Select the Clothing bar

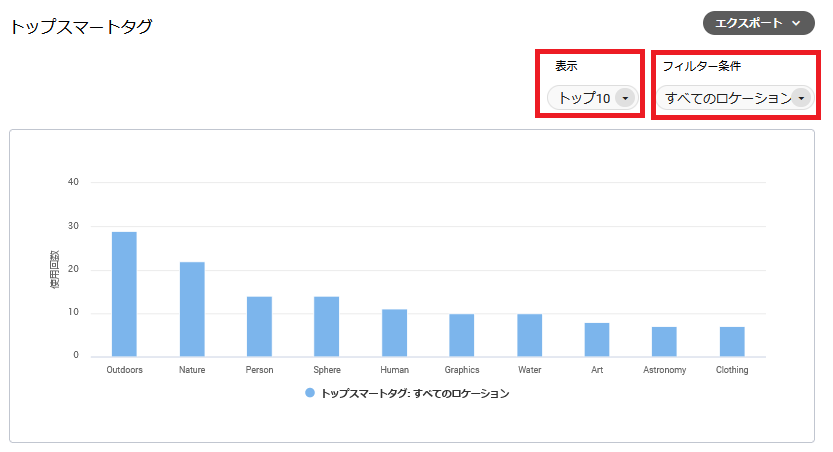pyautogui.click(x=732, y=342)
